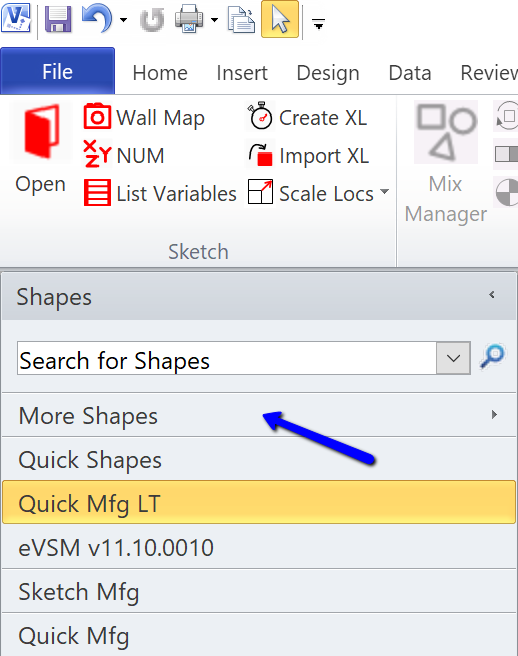Click the Import XL icon

click(260, 155)
